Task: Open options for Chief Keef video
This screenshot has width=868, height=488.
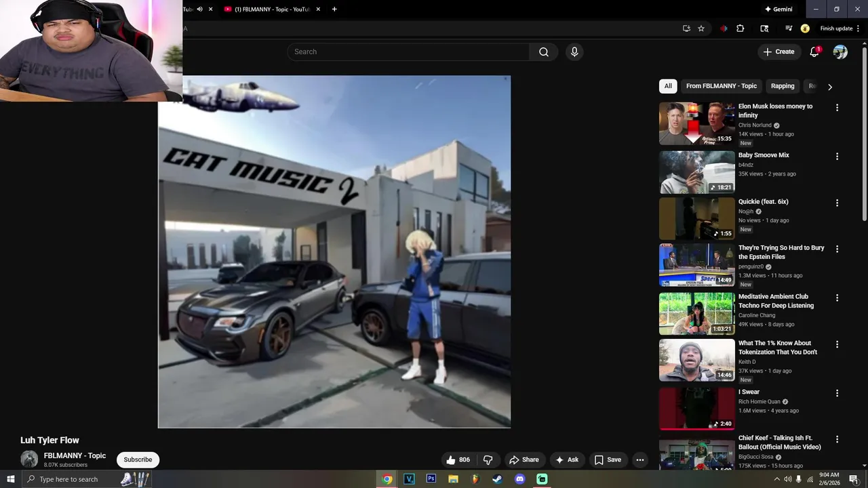Action: (x=837, y=439)
